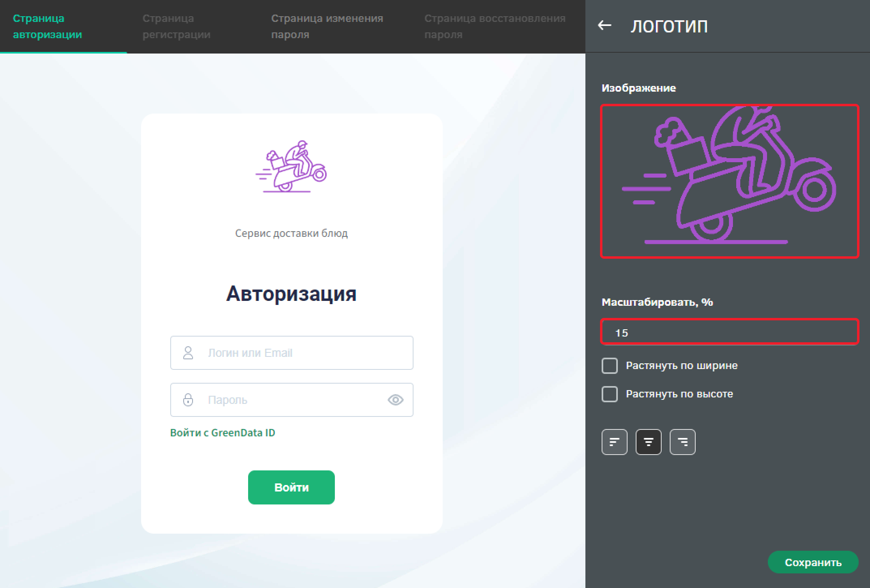Open Страница регистрации tab
870x588 pixels.
pos(176,26)
